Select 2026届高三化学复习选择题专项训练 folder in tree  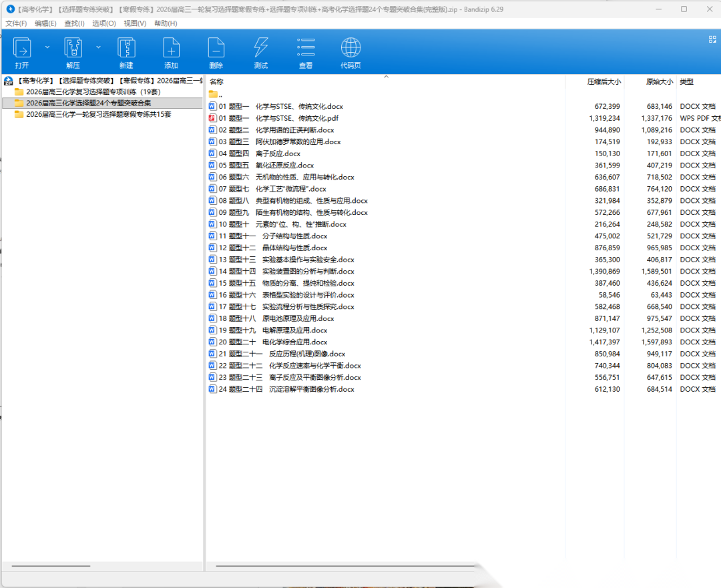tap(93, 91)
